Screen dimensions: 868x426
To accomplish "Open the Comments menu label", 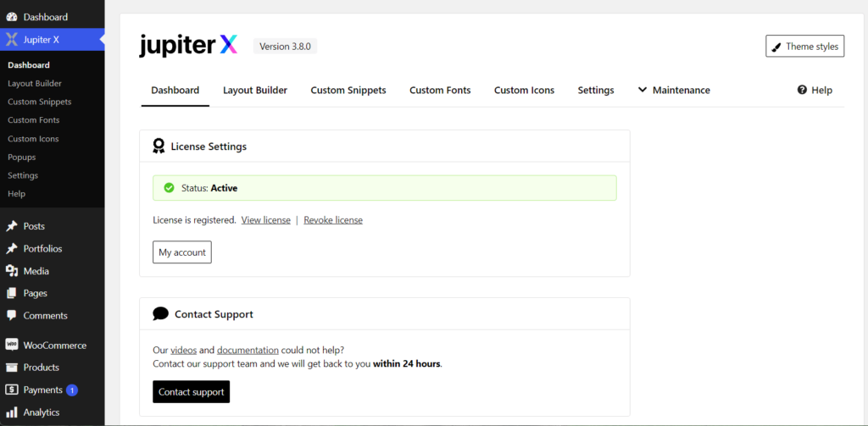I will click(x=46, y=316).
